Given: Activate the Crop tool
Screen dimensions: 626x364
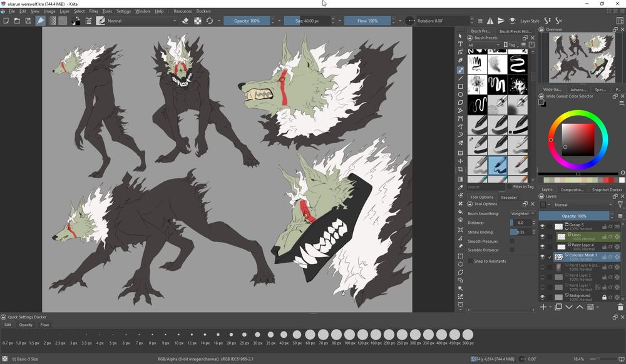Looking at the screenshot, I should (461, 169).
